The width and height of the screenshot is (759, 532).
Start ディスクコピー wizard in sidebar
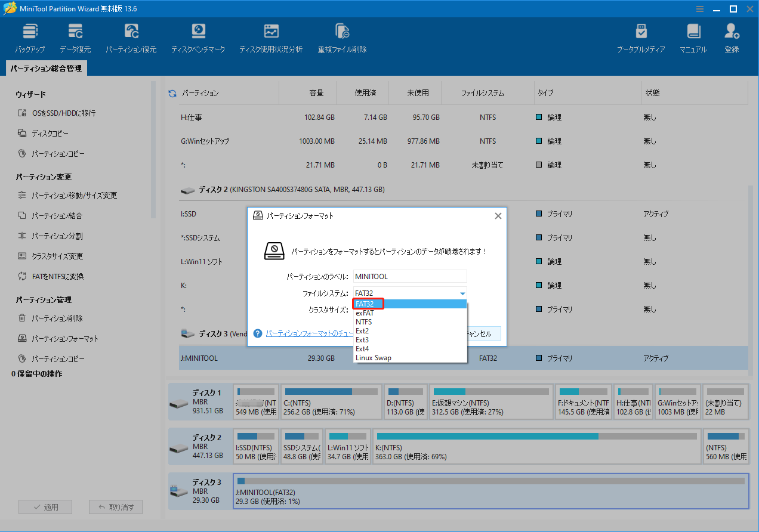point(42,134)
